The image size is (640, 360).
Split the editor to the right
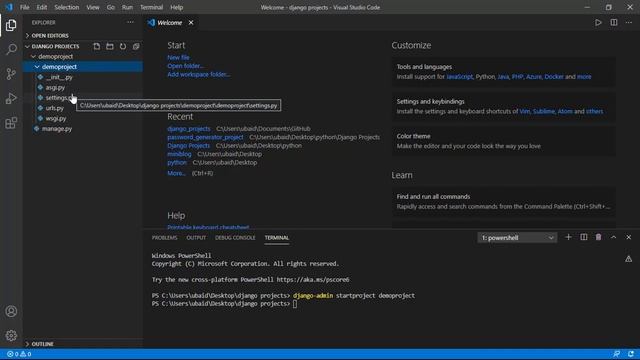click(614, 22)
